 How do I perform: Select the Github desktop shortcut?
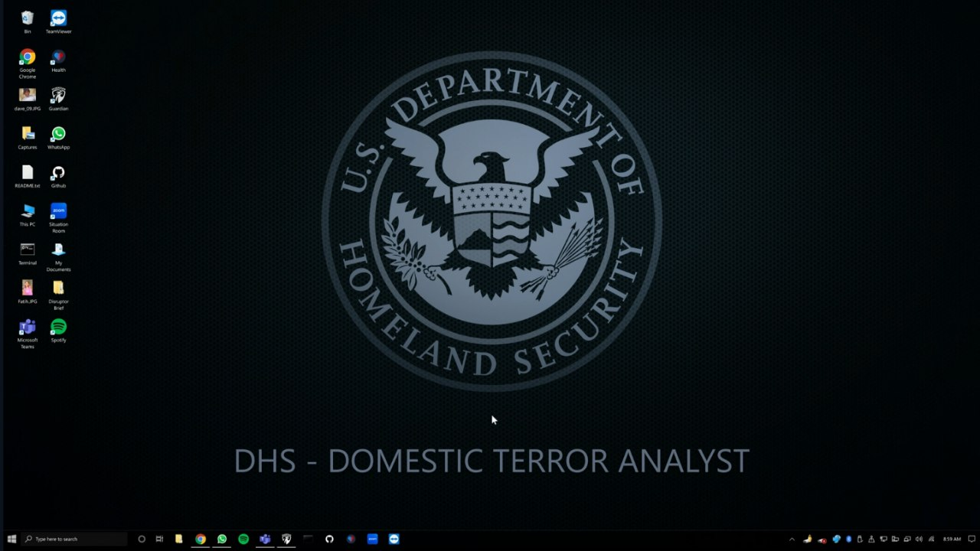pos(58,176)
